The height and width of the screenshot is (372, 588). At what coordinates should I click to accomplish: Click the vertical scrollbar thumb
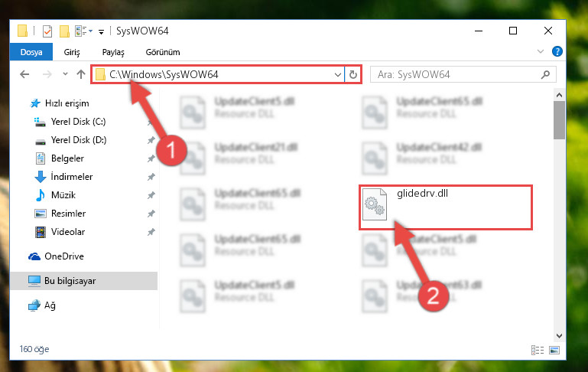click(559, 120)
